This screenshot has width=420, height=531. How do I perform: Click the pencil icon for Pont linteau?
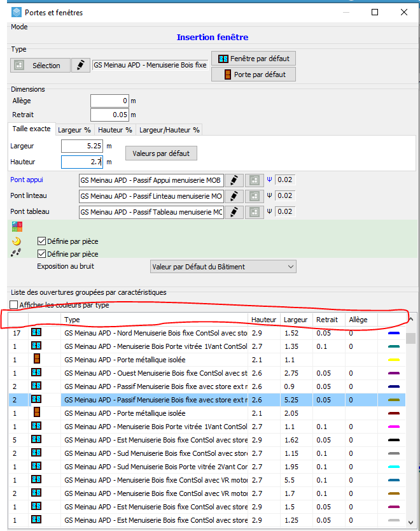point(234,196)
